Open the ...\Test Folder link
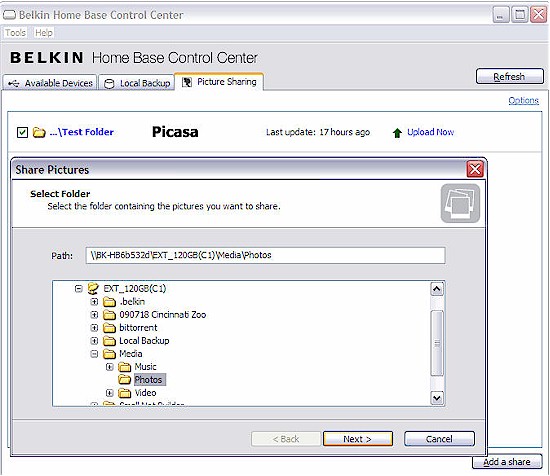 tap(81, 132)
